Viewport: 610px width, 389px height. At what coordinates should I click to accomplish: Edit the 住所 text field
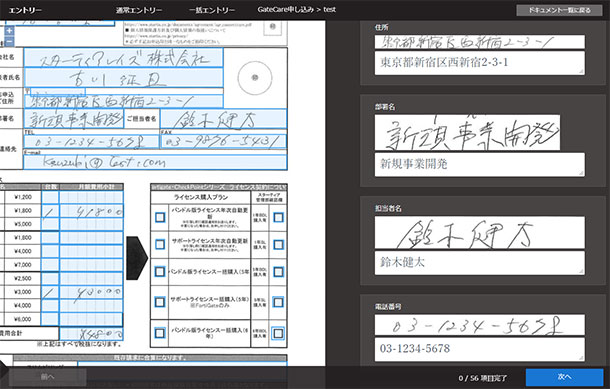[x=480, y=63]
